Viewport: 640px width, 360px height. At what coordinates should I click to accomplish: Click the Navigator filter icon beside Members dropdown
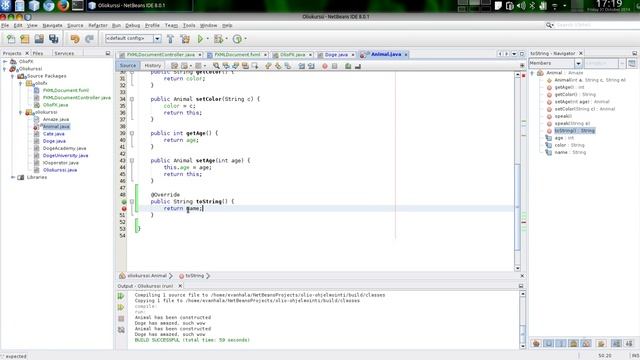coord(632,63)
